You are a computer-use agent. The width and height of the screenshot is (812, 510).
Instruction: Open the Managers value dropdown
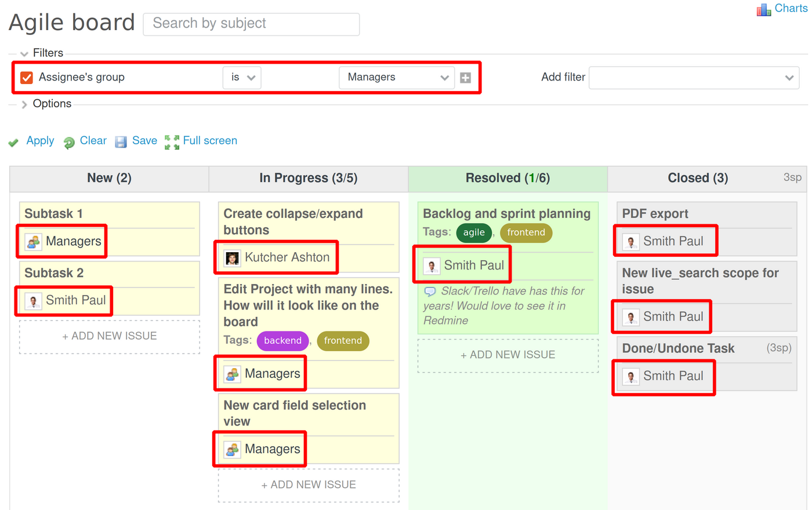396,77
